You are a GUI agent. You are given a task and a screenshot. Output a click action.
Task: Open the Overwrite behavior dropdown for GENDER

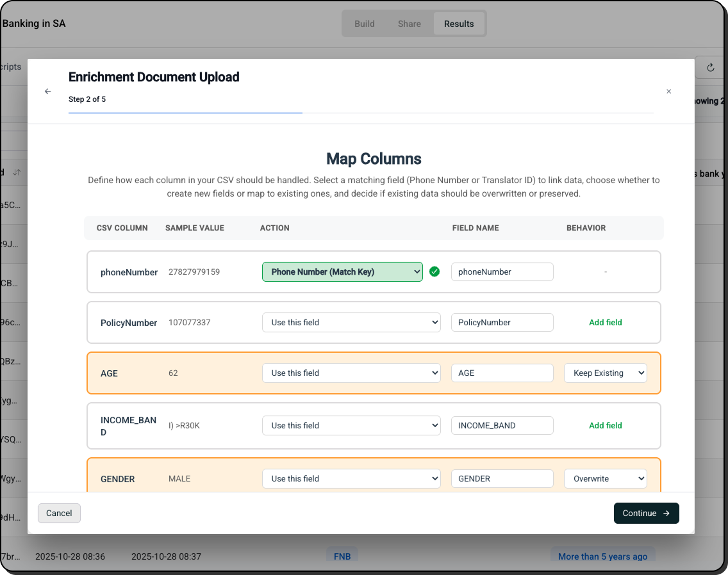click(605, 478)
